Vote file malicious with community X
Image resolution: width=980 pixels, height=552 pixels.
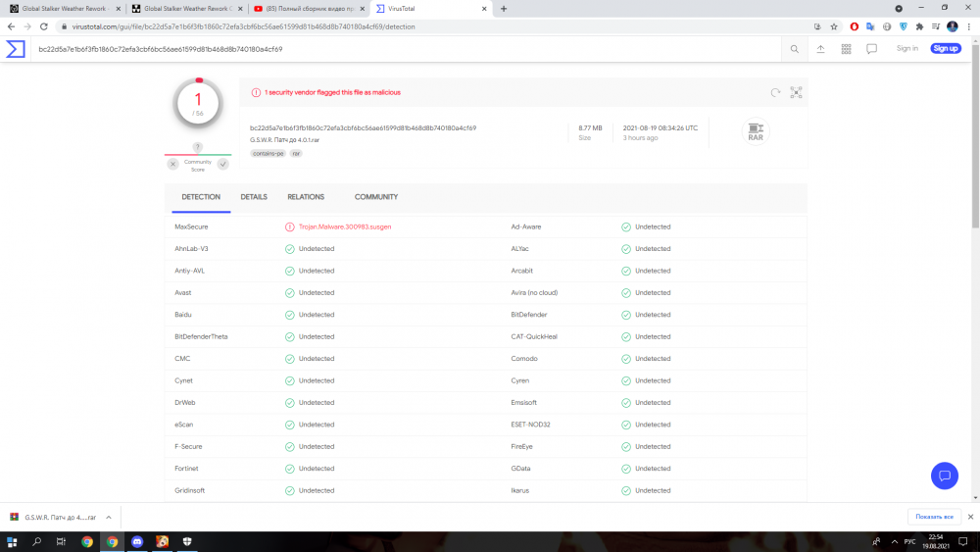point(173,164)
